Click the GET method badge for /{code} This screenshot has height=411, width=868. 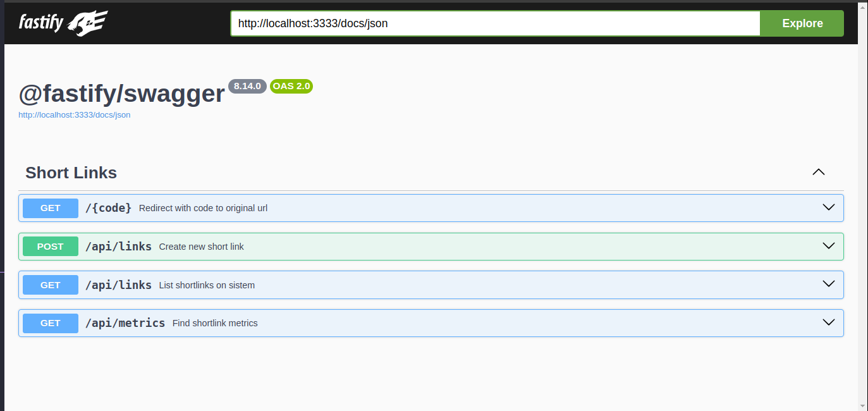[x=51, y=208]
